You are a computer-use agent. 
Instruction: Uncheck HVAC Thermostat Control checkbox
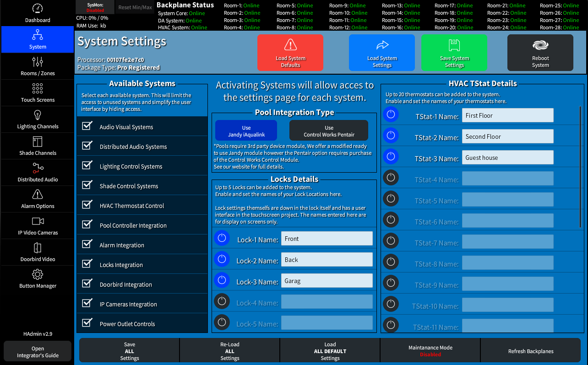click(87, 205)
